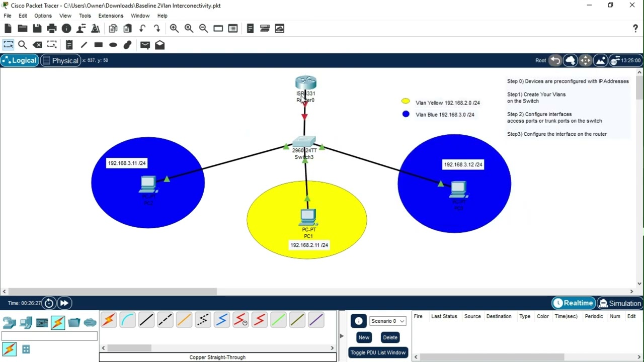Image resolution: width=644 pixels, height=362 pixels.
Task: Switch to Realtime mode
Action: click(573, 303)
